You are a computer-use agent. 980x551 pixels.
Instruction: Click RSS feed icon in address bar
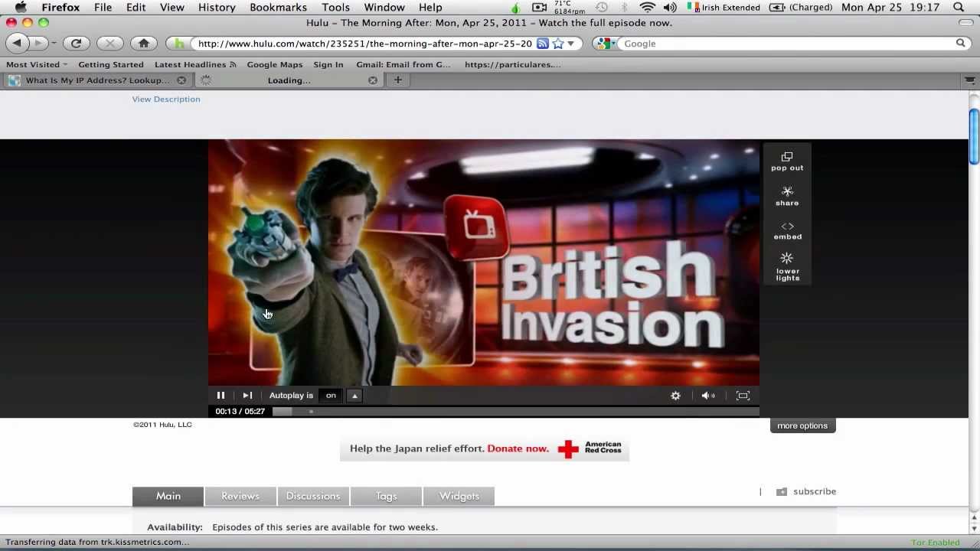click(542, 44)
